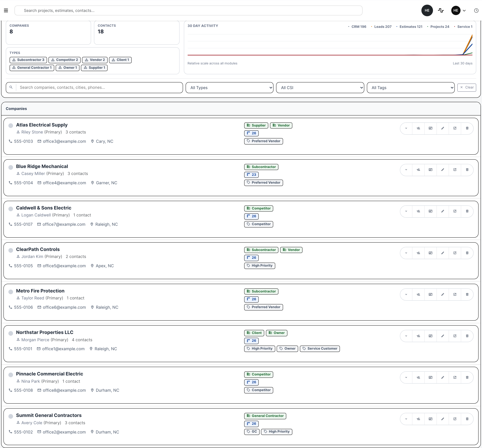Viewport: 482px width, 448px height.
Task: Click the global projects search field
Action: coord(188,10)
